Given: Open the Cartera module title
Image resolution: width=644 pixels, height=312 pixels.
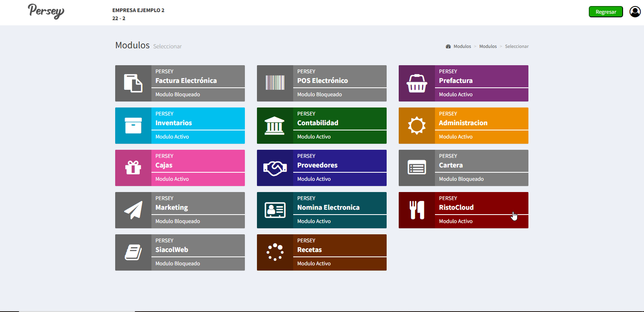Looking at the screenshot, I should 451,165.
